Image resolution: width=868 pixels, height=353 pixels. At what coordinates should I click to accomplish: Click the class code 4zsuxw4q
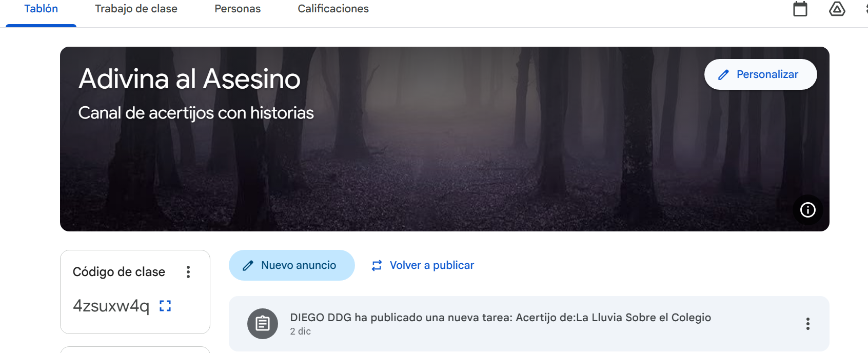point(111,306)
